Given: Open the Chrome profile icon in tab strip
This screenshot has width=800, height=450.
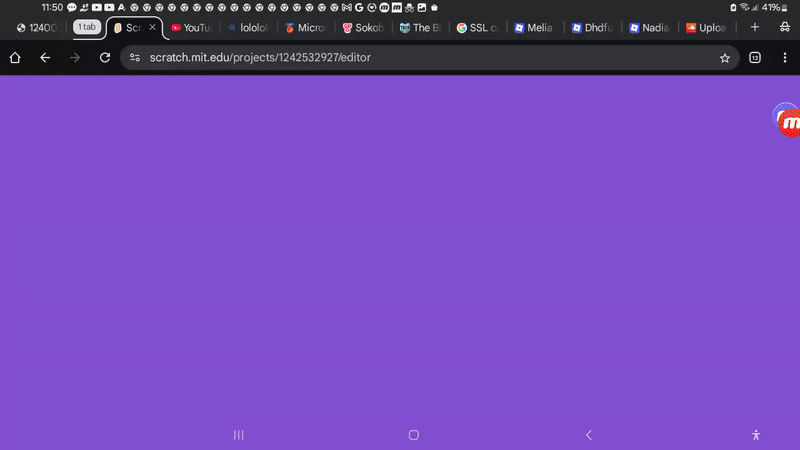Looking at the screenshot, I should point(783,27).
